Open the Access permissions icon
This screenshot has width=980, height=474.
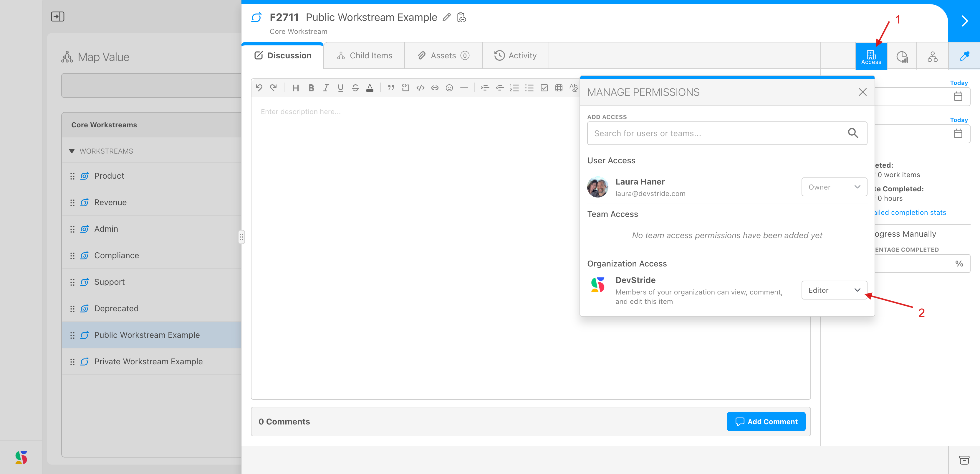(x=871, y=56)
